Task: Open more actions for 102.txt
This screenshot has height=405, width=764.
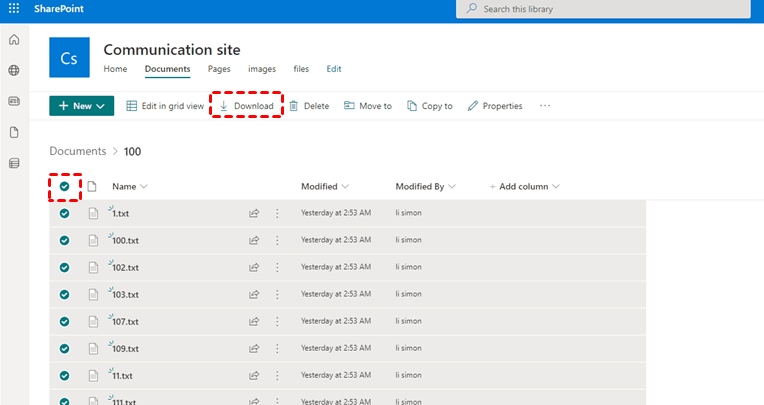Action: pyautogui.click(x=277, y=267)
